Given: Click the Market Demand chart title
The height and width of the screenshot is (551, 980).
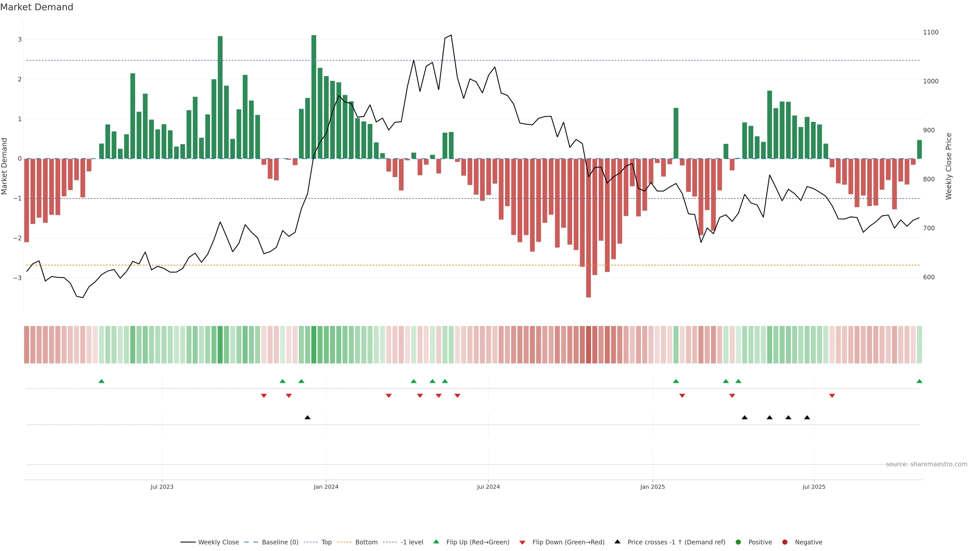Looking at the screenshot, I should coord(36,7).
